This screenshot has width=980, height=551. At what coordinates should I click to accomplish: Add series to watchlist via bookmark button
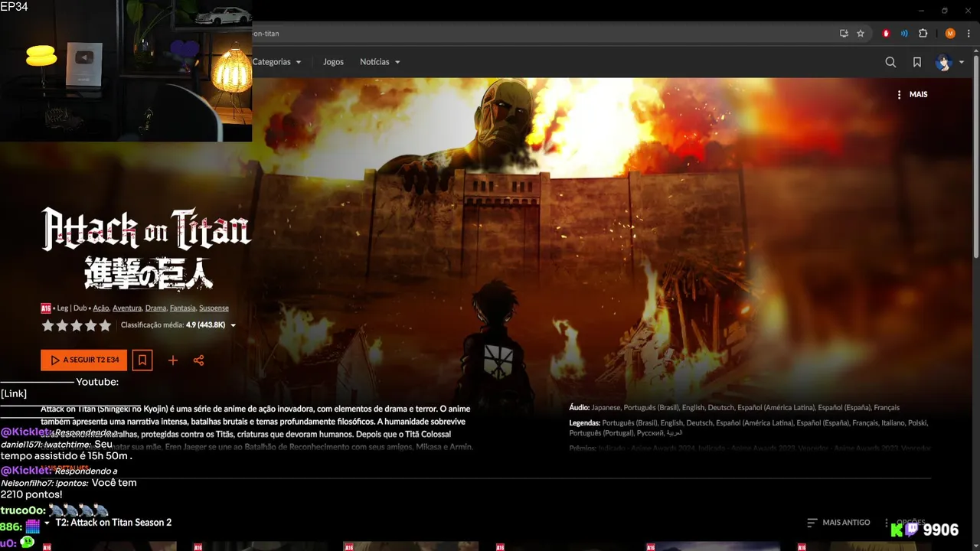(x=142, y=360)
